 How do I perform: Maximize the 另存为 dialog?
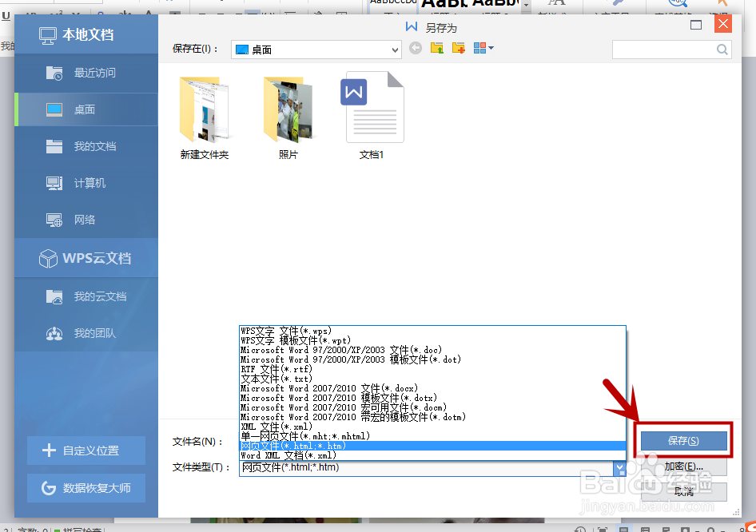coord(696,25)
